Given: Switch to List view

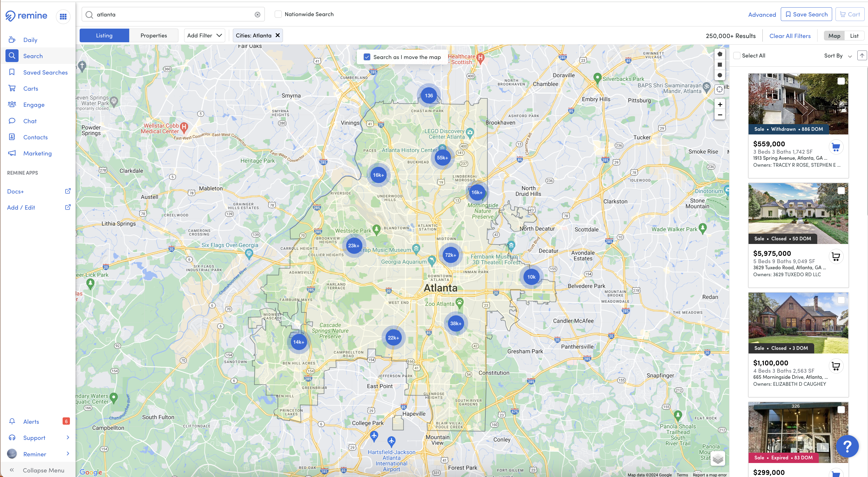Looking at the screenshot, I should pos(854,36).
